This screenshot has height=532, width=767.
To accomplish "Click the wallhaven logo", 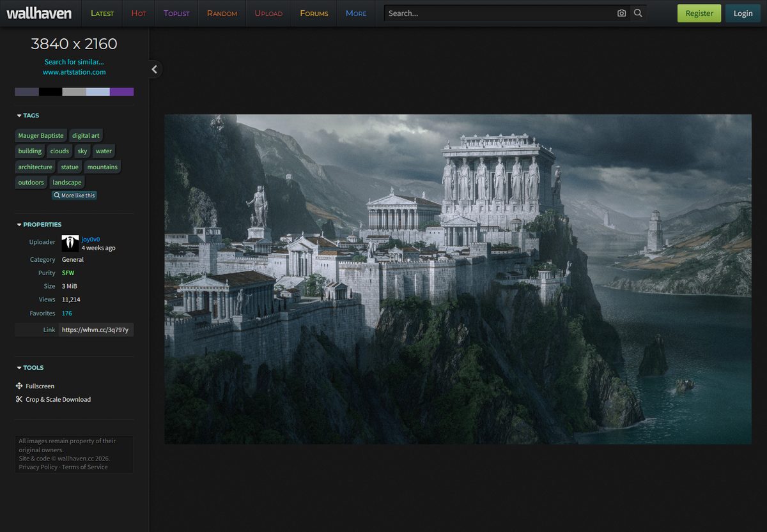I will tap(39, 13).
